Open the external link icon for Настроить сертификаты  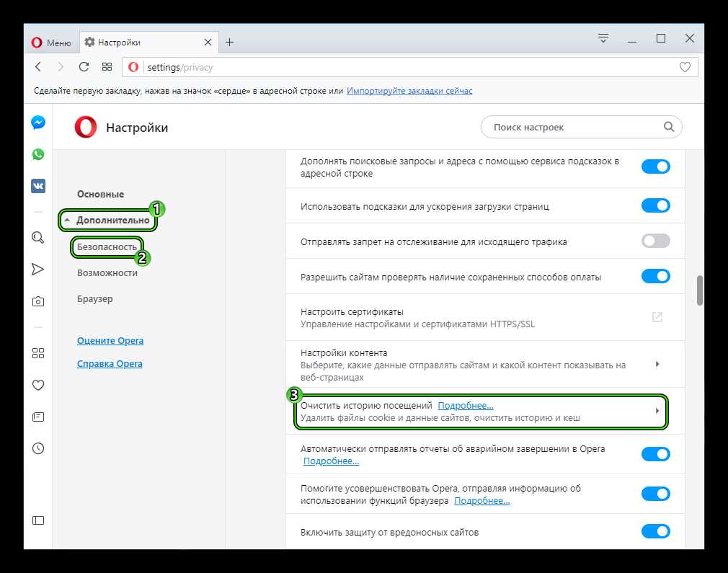(x=657, y=317)
